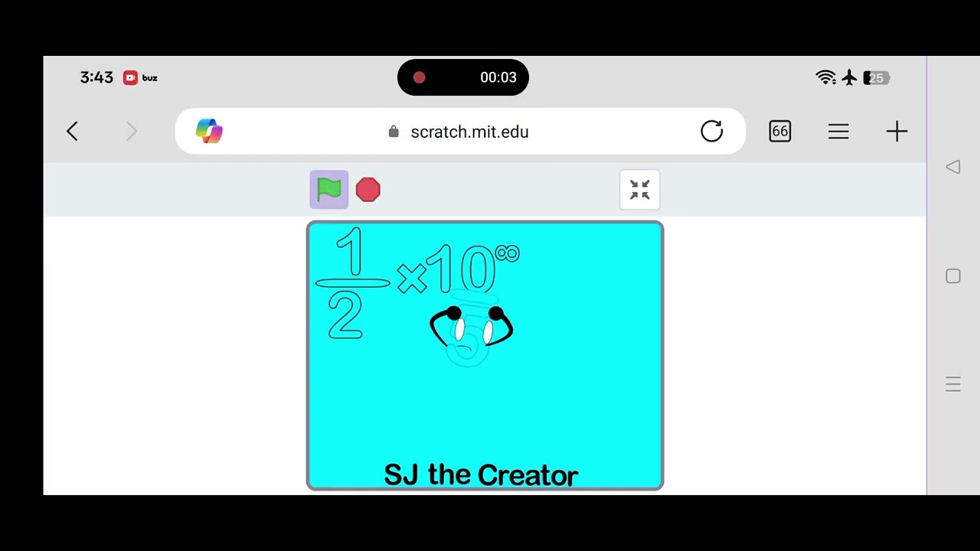Open the browser hamburger menu
This screenshot has height=551, width=980.
838,132
